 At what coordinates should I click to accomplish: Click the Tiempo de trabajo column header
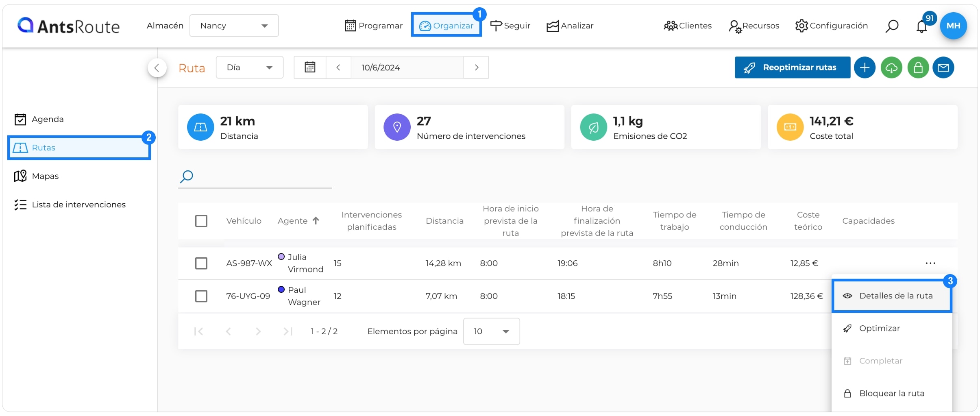674,221
